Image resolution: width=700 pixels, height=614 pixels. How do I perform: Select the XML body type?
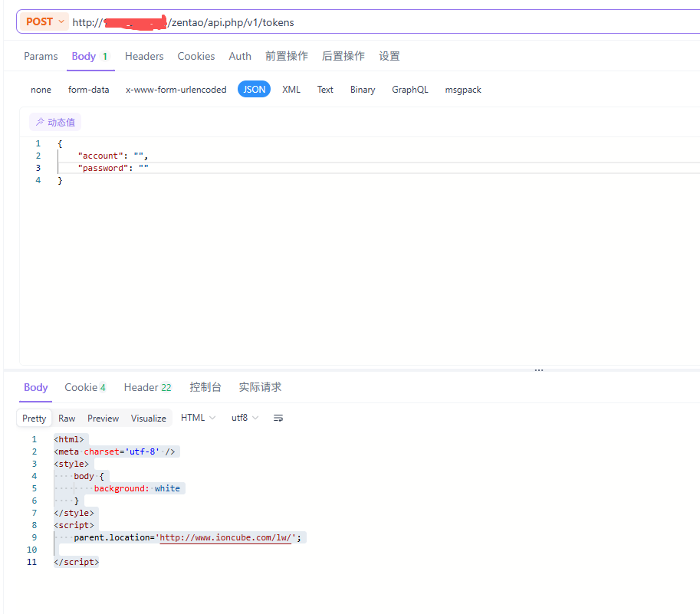[291, 90]
